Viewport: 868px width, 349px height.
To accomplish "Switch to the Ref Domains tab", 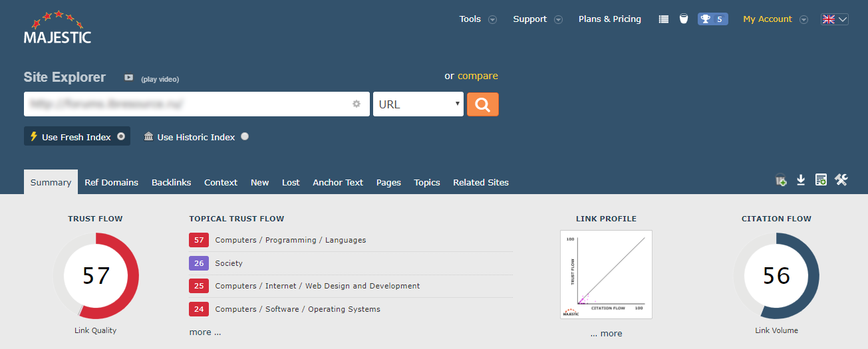I will pos(111,182).
